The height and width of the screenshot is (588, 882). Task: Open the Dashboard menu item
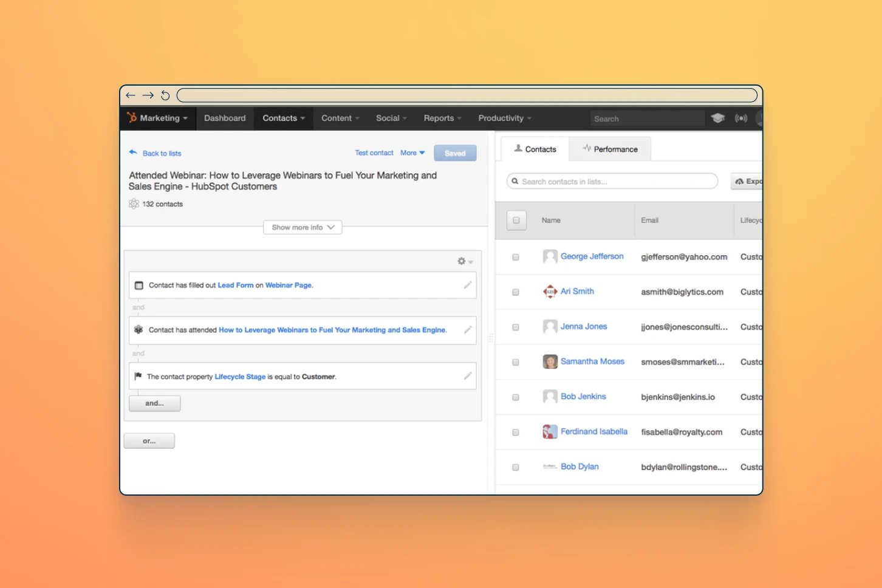225,118
